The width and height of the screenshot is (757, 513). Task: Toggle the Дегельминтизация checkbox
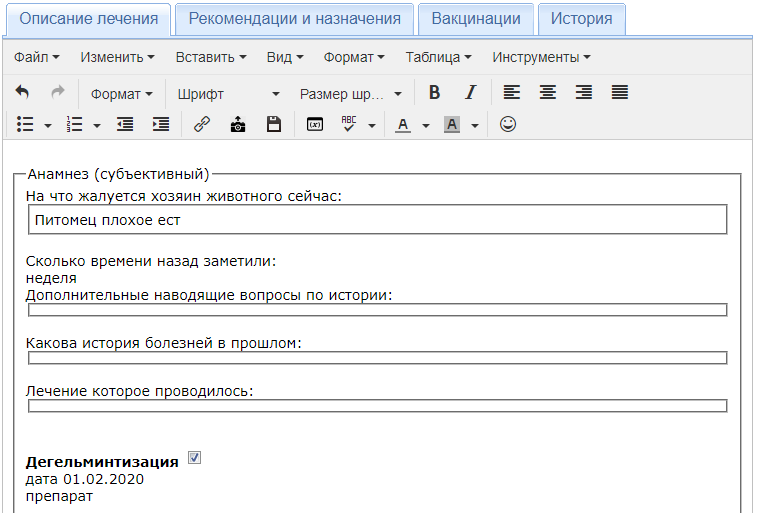195,458
